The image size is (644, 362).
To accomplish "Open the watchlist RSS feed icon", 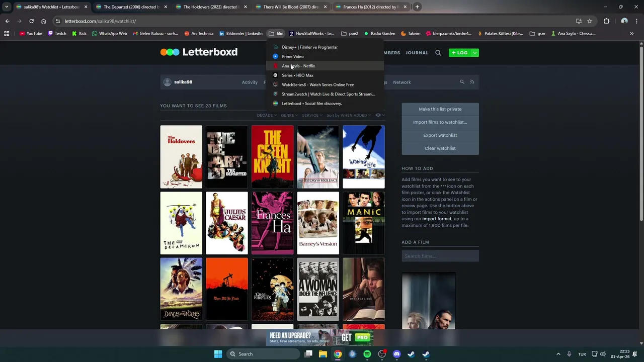I will pos(472,82).
